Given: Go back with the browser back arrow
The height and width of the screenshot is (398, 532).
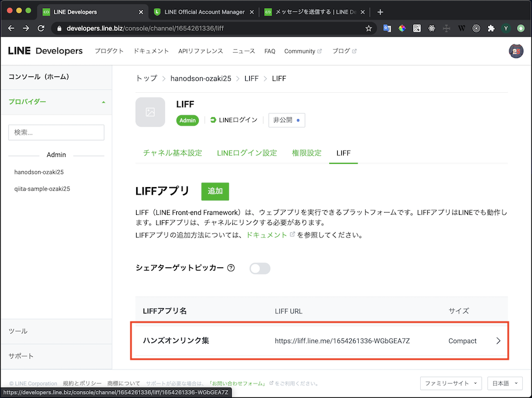Looking at the screenshot, I should coord(11,28).
